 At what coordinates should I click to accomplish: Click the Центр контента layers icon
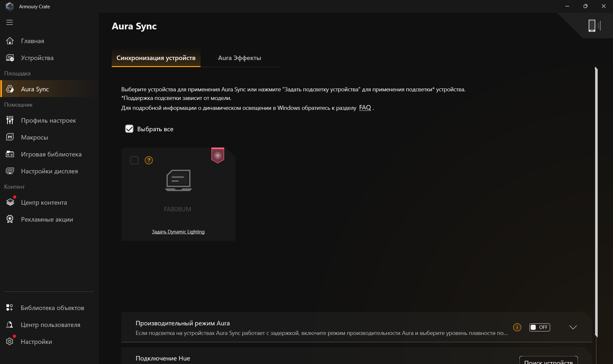10,202
